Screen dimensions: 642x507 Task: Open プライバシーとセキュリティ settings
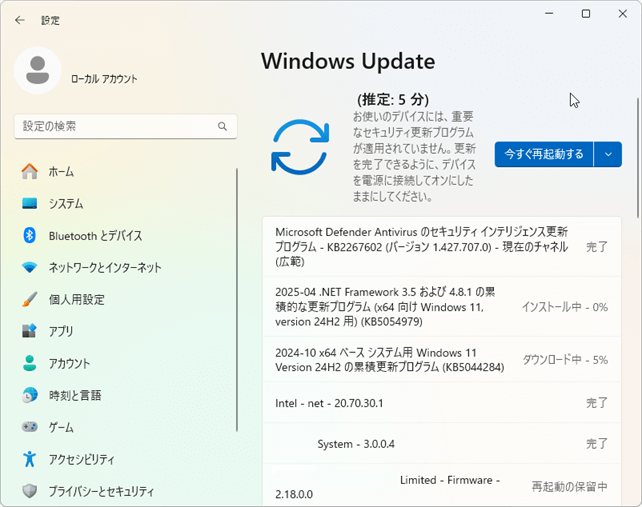[x=101, y=491]
